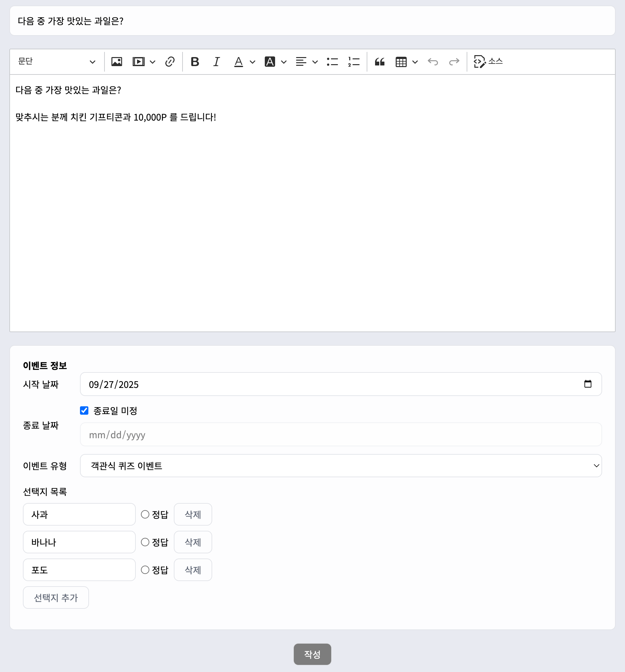Open the 문단 paragraph style dropdown
Viewport: 625px width, 672px height.
56,62
